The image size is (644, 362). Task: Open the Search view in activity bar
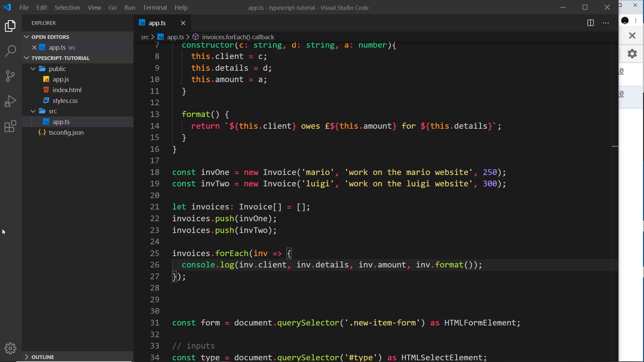coord(10,51)
